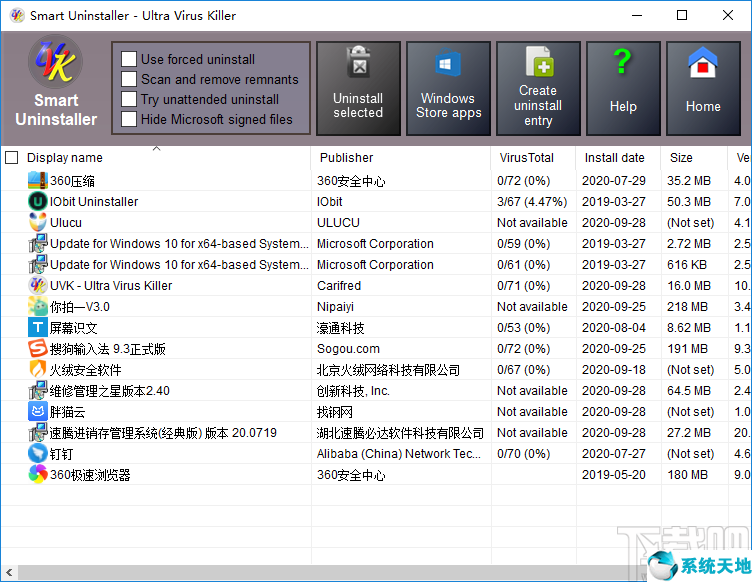Click the 2020-08-04 install date cell
Screen dimensions: 752x582
[x=614, y=328]
